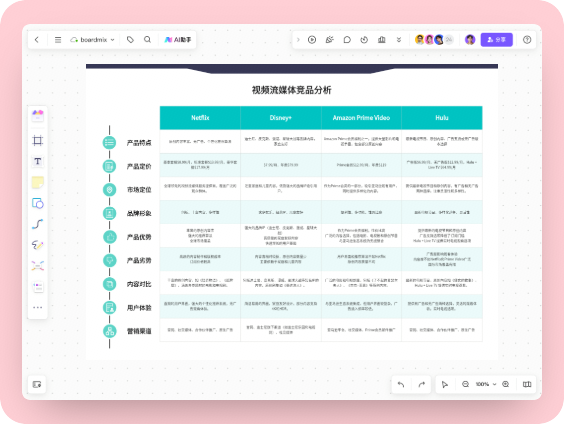Select the Netflix column header
The image size is (565, 424).
tap(200, 118)
